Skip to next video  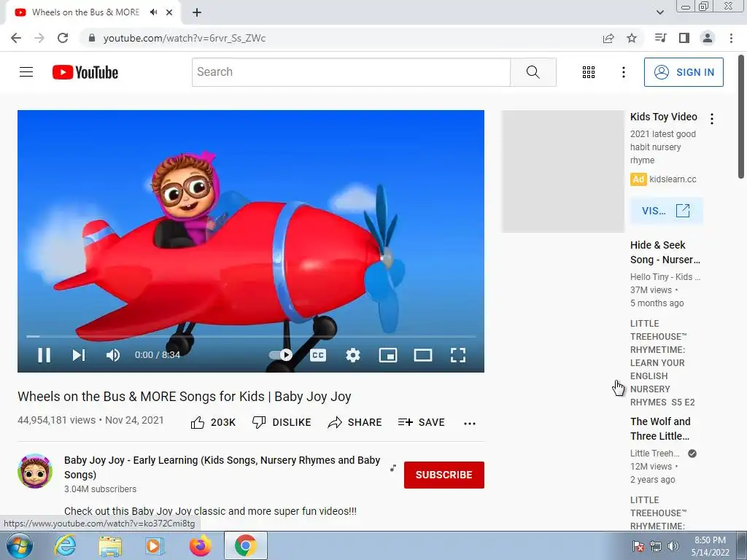pos(79,355)
